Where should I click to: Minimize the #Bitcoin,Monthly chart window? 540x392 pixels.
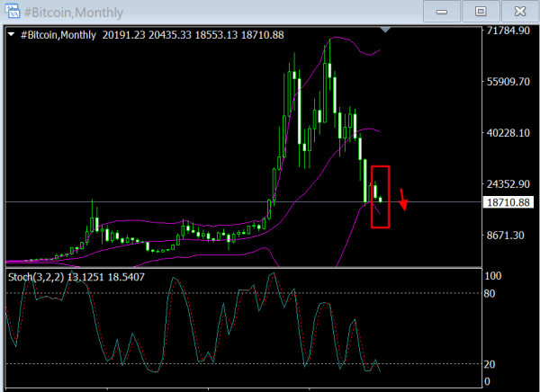tap(442, 12)
